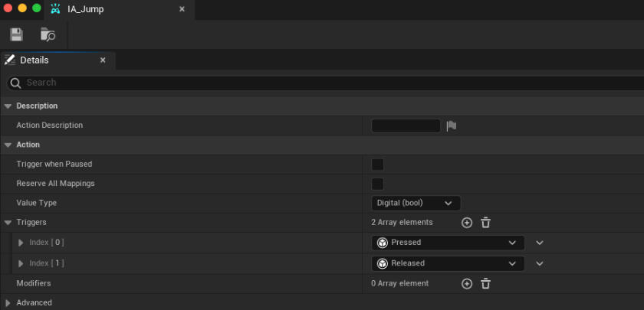Select the IA_Jump asset tab

pos(85,9)
